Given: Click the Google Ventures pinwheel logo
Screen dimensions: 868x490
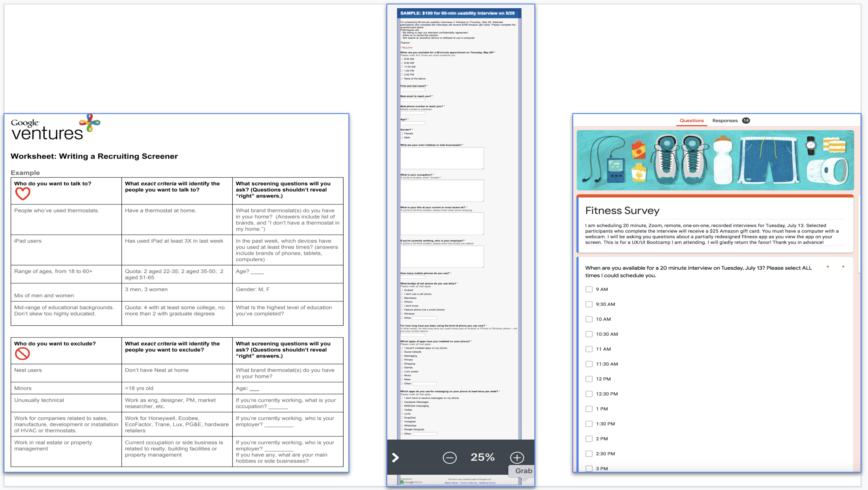Looking at the screenshot, I should pyautogui.click(x=90, y=123).
